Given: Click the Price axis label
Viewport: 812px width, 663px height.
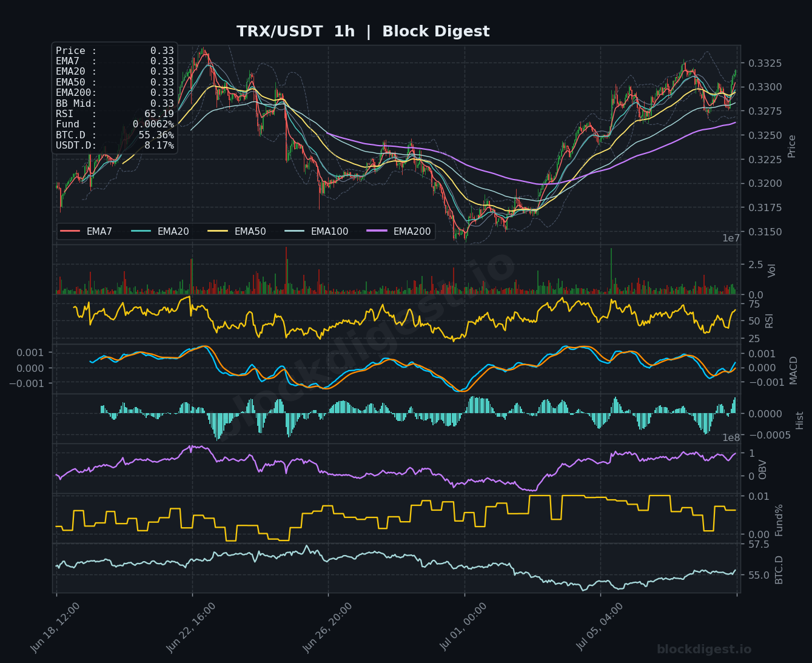Looking at the screenshot, I should (791, 146).
